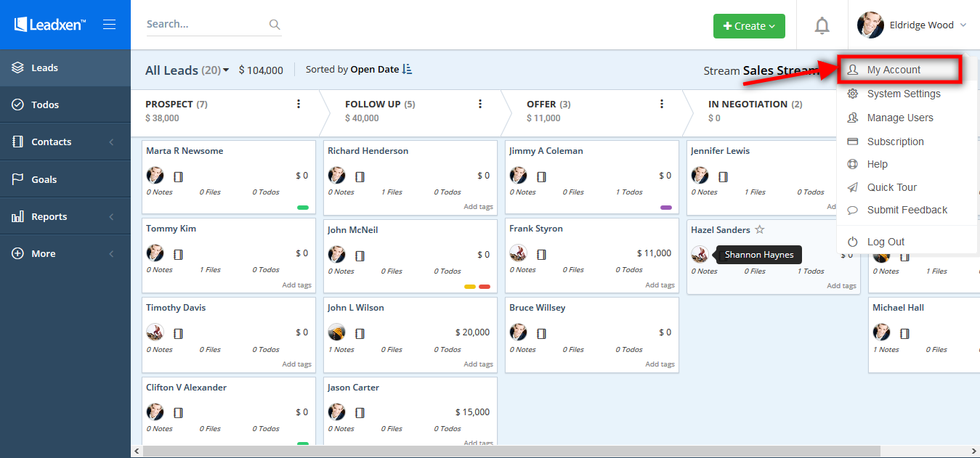Click owner avatar on Richard Henderson card
The image size is (980, 458).
pyautogui.click(x=336, y=175)
